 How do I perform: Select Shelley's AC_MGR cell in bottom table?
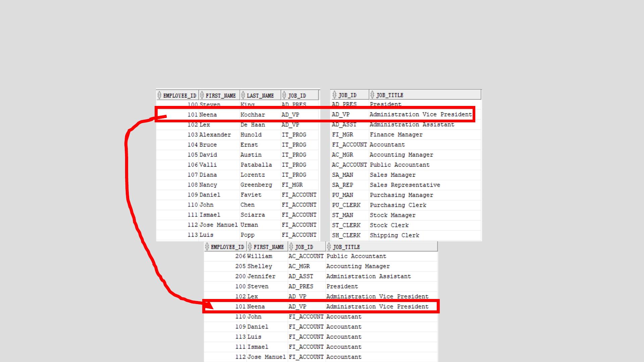click(x=299, y=266)
